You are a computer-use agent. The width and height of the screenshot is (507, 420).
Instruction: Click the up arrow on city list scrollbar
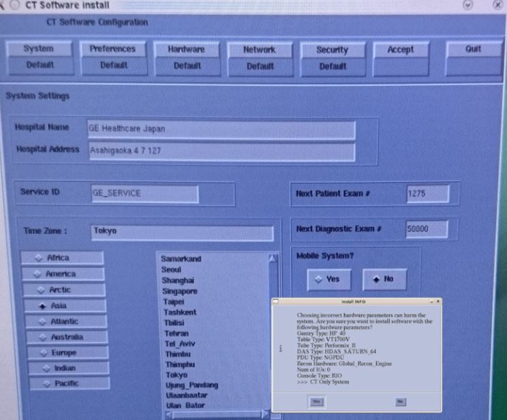point(273,259)
